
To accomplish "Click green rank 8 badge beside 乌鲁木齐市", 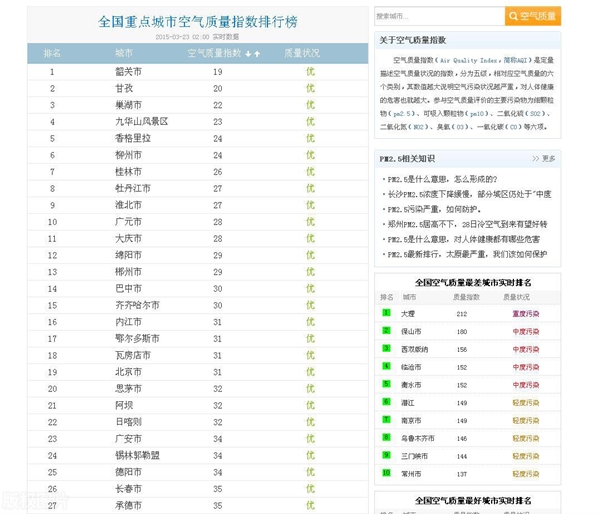I will tap(386, 438).
